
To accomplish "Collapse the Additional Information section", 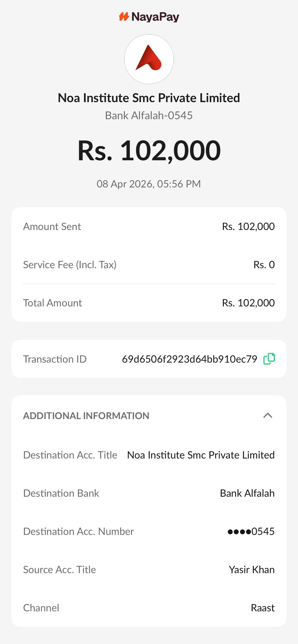I will (x=268, y=415).
